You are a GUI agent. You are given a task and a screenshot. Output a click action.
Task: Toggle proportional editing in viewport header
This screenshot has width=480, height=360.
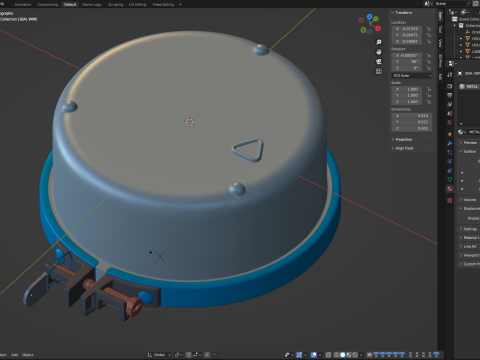click(207, 355)
